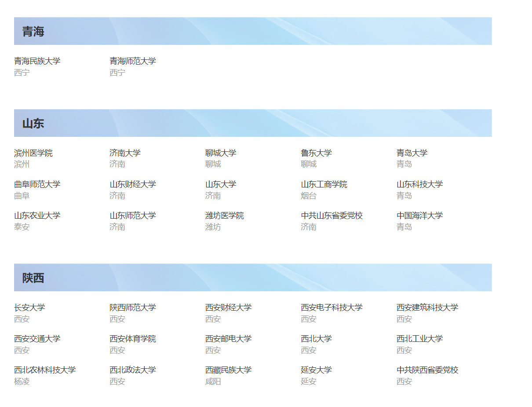Open the 鲁东大学 link
This screenshot has width=532, height=407.
pos(316,153)
